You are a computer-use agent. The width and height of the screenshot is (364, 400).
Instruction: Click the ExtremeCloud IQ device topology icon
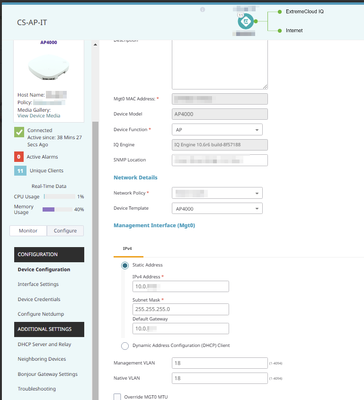click(x=246, y=22)
